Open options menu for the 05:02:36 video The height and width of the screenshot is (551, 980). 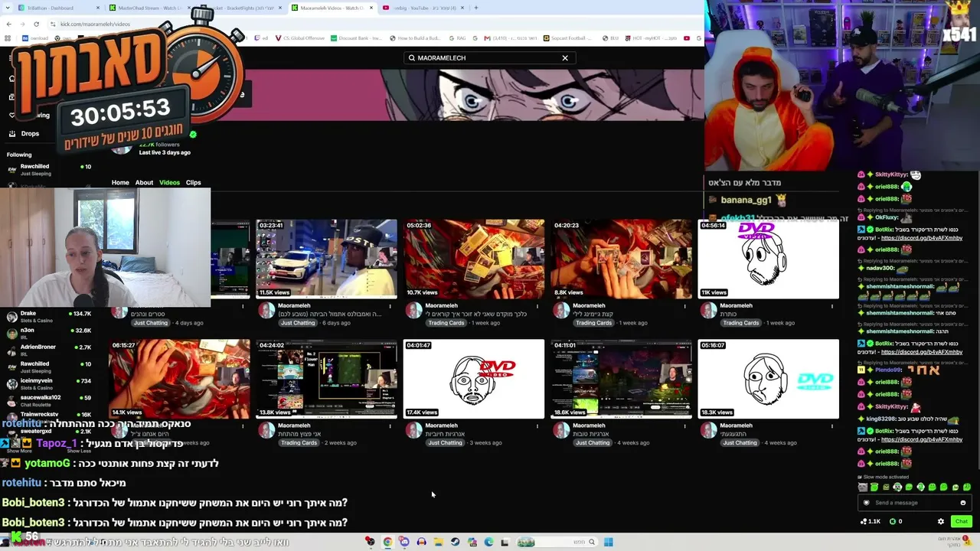point(537,306)
